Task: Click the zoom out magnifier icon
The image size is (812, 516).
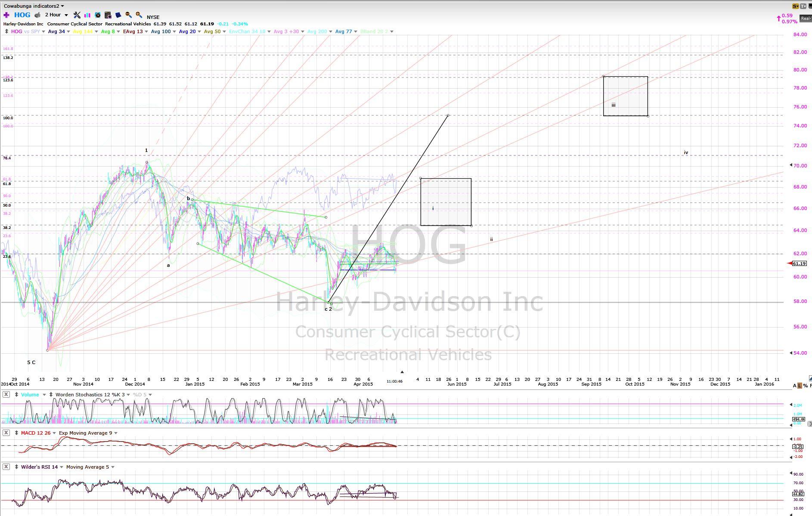Action: (x=128, y=15)
